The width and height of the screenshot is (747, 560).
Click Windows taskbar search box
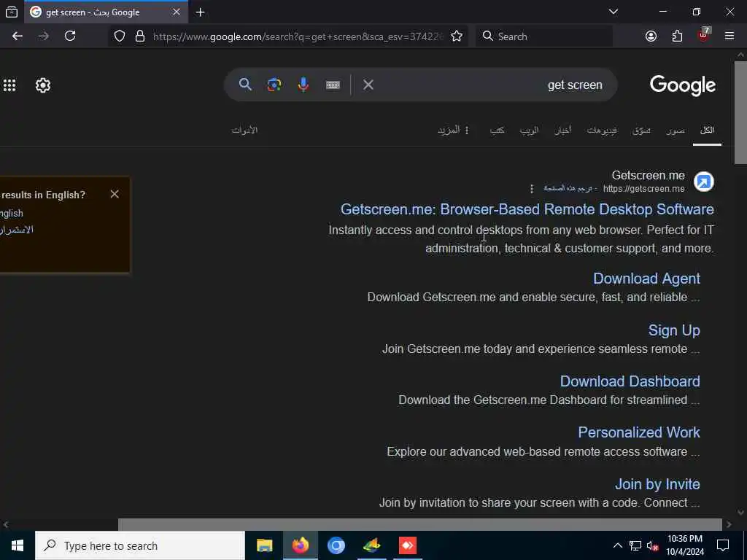pos(140,545)
